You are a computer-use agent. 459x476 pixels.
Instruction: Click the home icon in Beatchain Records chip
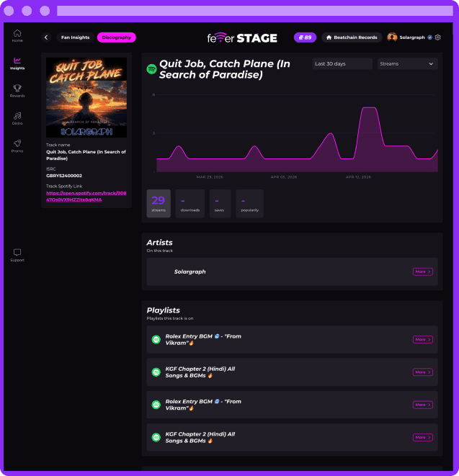tap(329, 37)
